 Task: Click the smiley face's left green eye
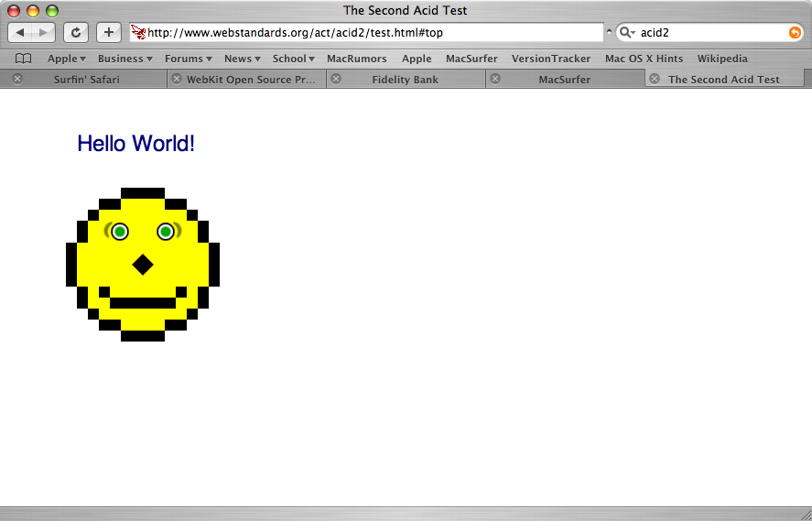[120, 232]
